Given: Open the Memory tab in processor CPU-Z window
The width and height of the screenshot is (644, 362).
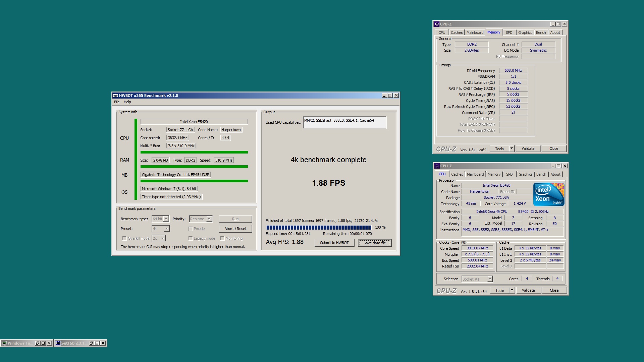Looking at the screenshot, I should (494, 174).
